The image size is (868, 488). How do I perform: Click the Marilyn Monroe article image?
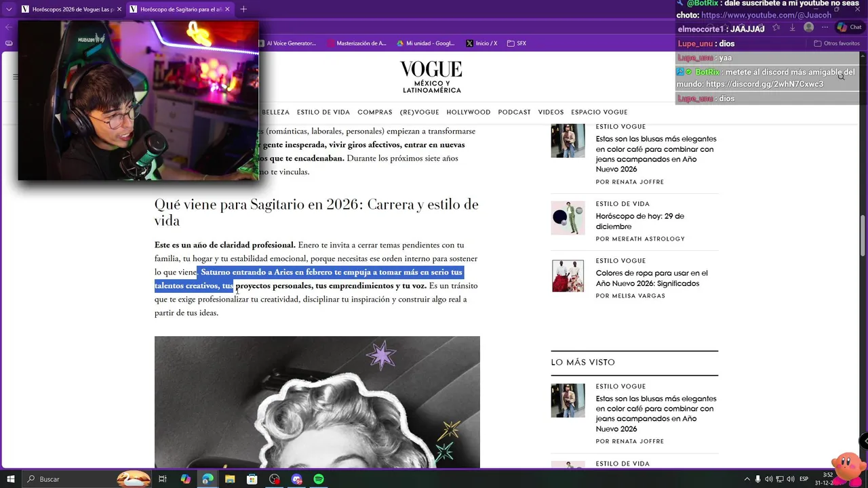(317, 402)
